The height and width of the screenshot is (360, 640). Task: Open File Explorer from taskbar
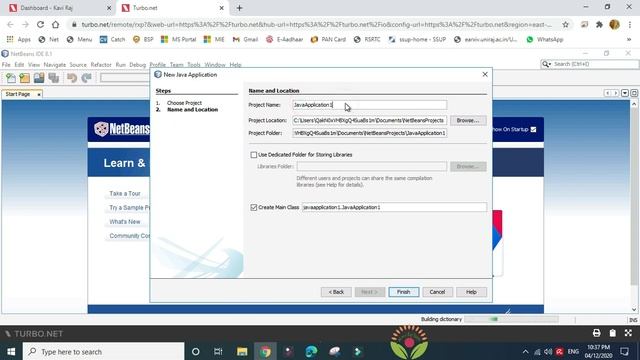[x=242, y=351]
